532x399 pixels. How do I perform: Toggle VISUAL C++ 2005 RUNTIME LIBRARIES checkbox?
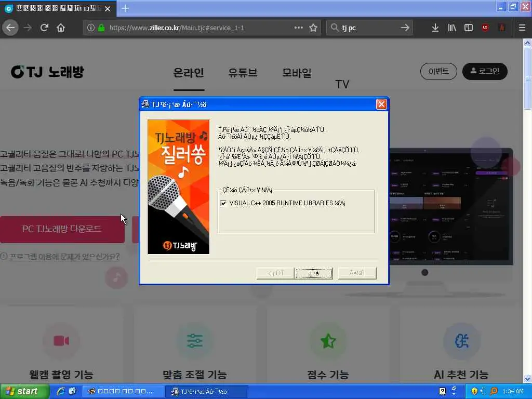(x=223, y=203)
